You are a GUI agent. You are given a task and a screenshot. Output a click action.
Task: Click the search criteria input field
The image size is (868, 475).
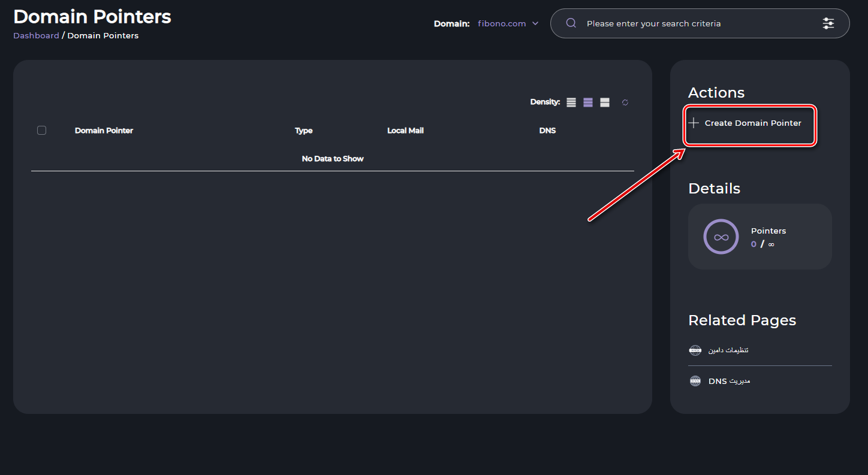(700, 23)
